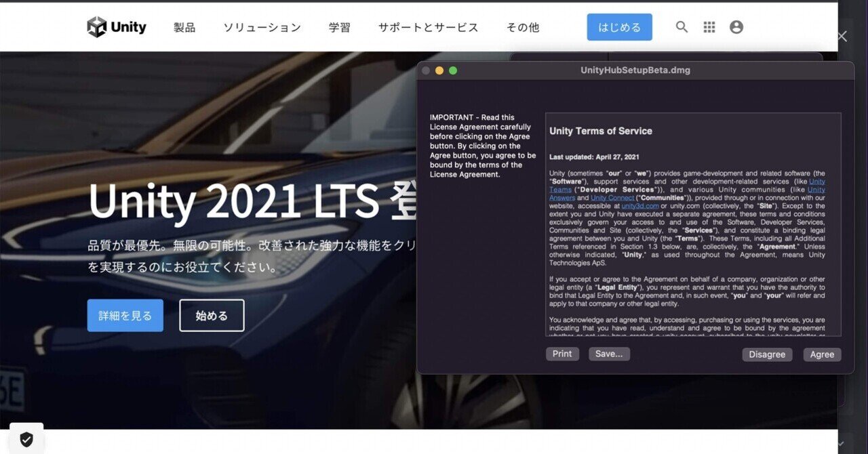Click the 詳細を見る button

(x=125, y=316)
